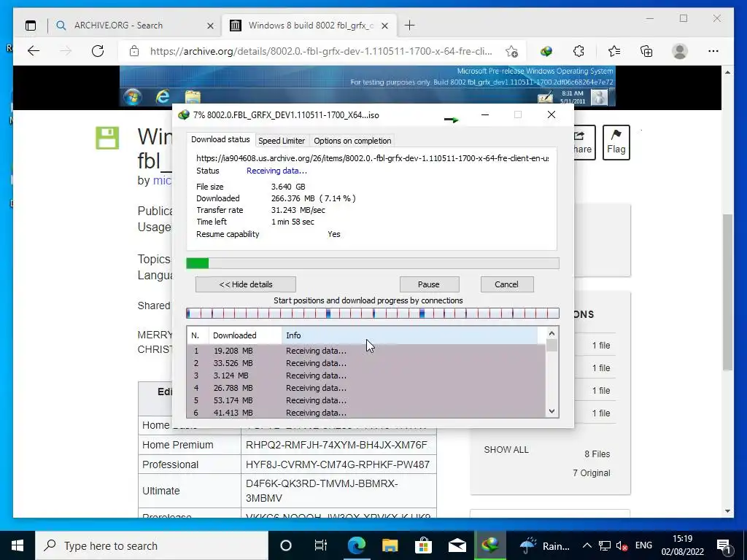Image resolution: width=747 pixels, height=560 pixels.
Task: Open Windows Start menu
Action: click(x=18, y=545)
